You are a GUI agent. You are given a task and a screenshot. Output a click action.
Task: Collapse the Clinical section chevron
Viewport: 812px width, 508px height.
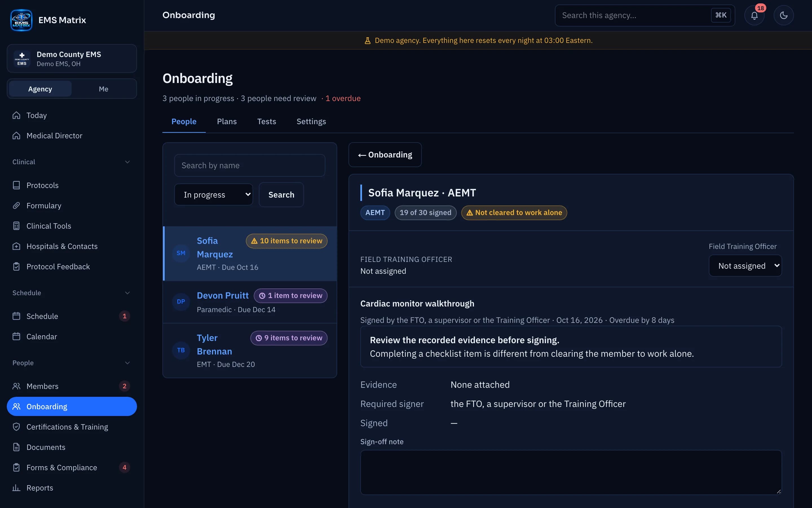[x=127, y=162]
